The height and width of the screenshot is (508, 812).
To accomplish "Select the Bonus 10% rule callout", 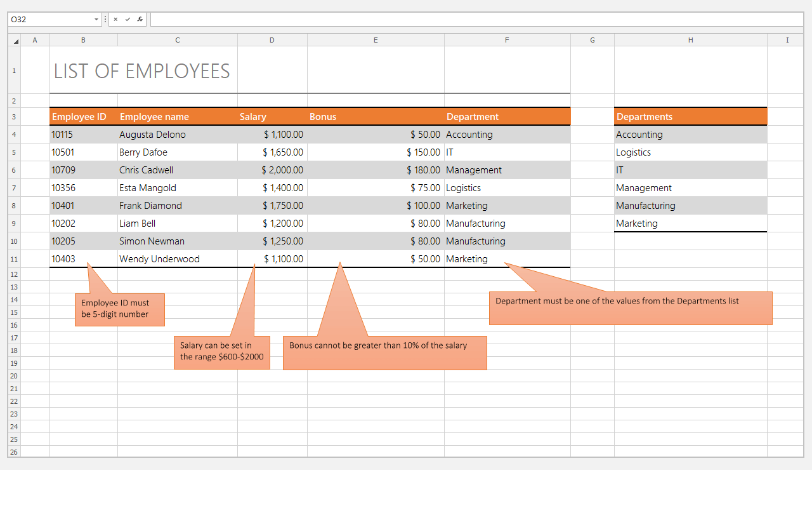I will click(384, 352).
